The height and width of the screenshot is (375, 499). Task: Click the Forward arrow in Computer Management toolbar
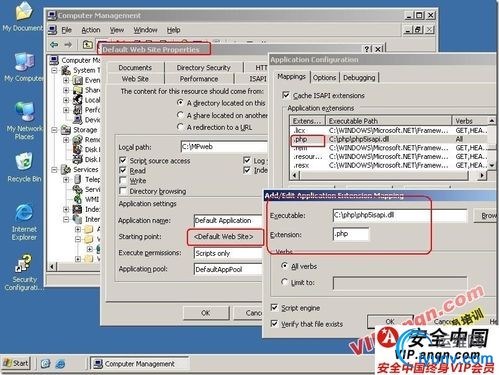click(x=68, y=44)
